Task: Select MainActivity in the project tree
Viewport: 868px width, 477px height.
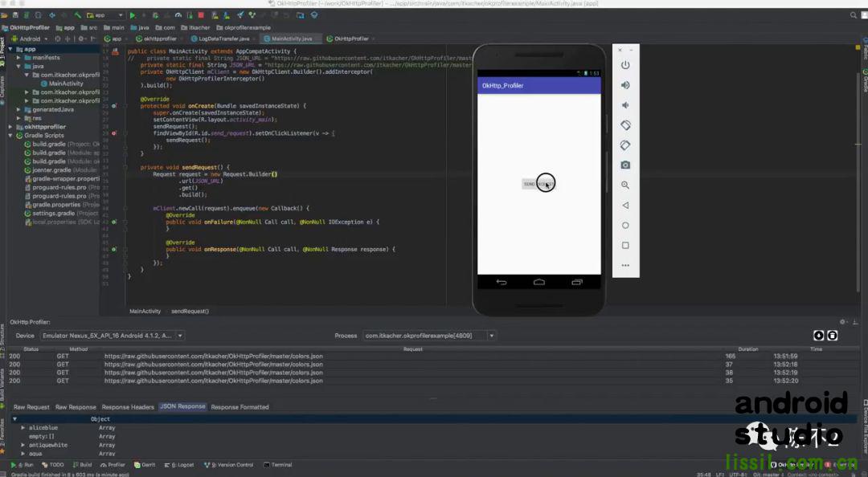Action: click(62, 84)
